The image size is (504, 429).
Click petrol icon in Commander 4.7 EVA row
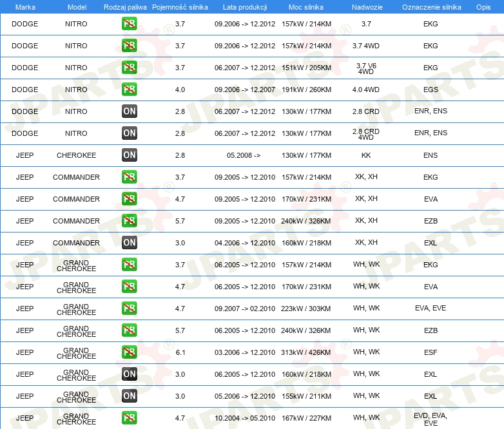pos(129,198)
